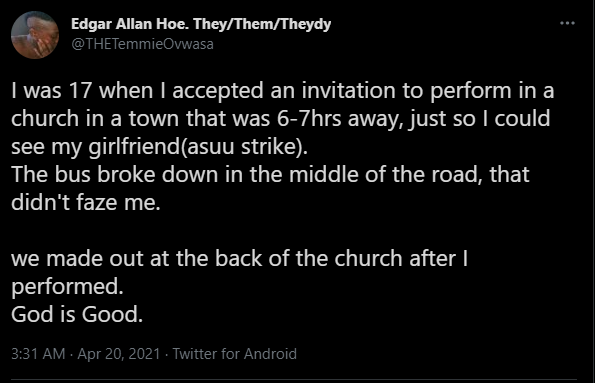Click the text "didn't faze me."
Image resolution: width=595 pixels, height=383 pixels.
(x=86, y=202)
